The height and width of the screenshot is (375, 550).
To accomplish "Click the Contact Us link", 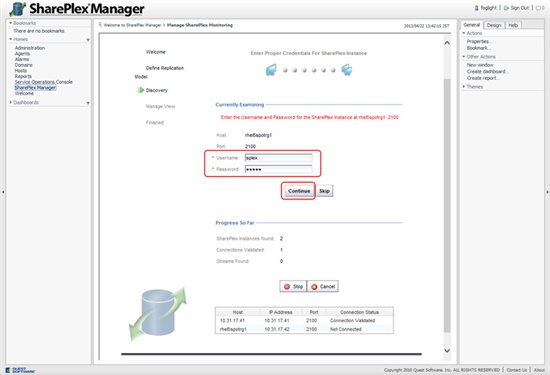I will [x=516, y=370].
